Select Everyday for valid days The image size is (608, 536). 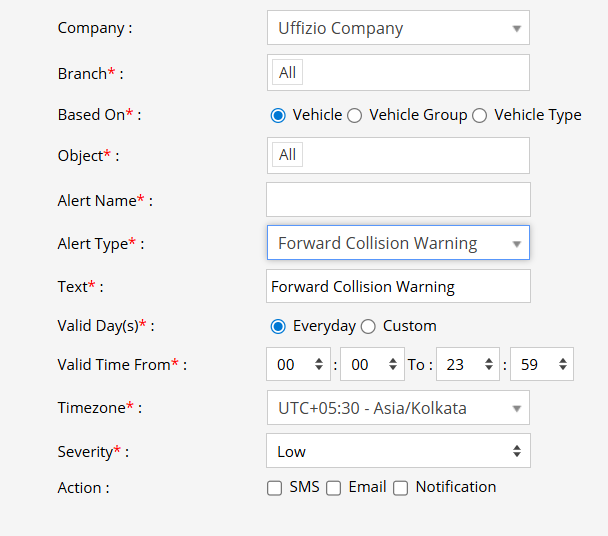pyautogui.click(x=278, y=326)
